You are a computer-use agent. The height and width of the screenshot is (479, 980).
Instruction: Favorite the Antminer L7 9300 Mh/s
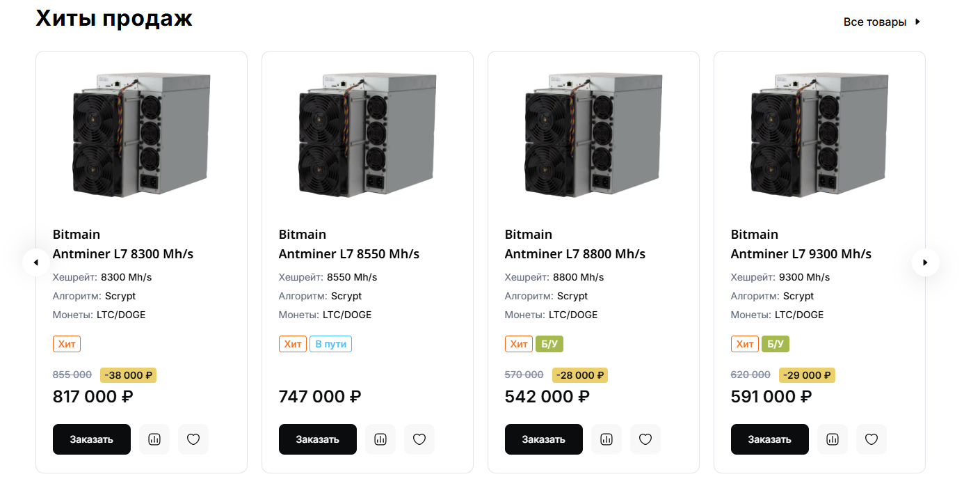pyautogui.click(x=871, y=439)
